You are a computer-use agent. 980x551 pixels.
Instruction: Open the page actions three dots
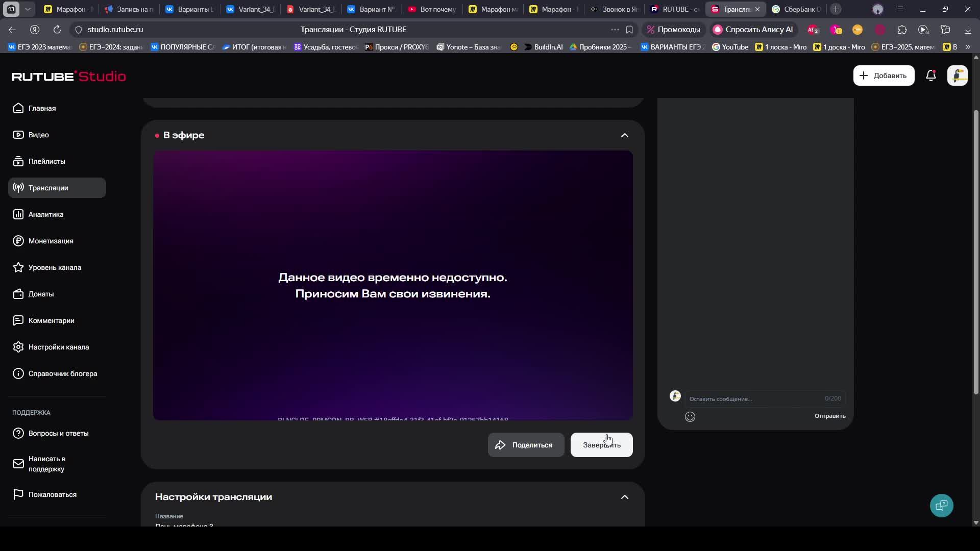click(615, 30)
